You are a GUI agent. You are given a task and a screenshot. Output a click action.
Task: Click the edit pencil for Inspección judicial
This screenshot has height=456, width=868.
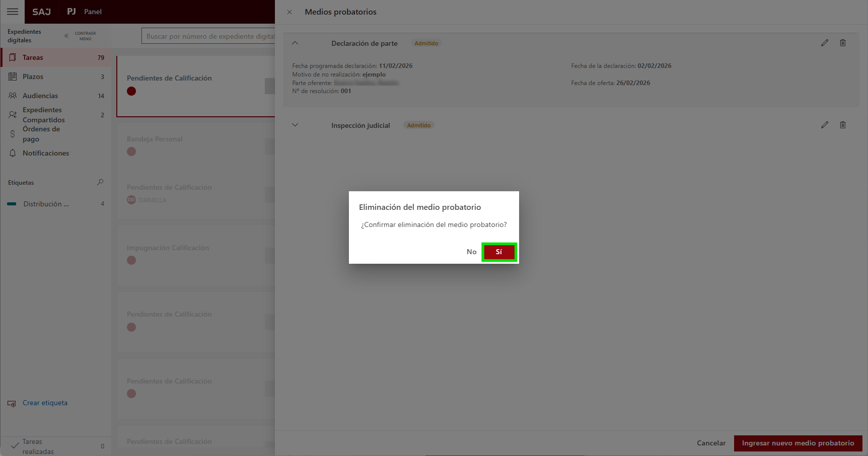pyautogui.click(x=824, y=125)
